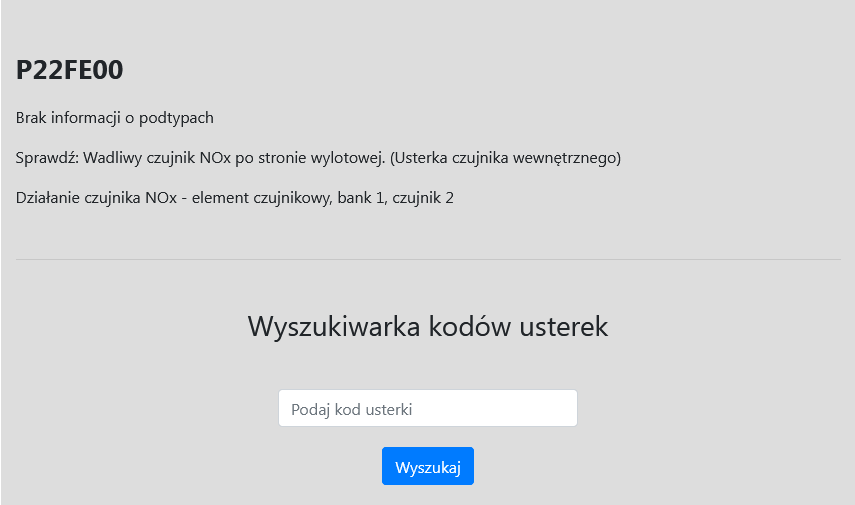Click the word "Wyszukiwarka" in the search heading

click(334, 326)
